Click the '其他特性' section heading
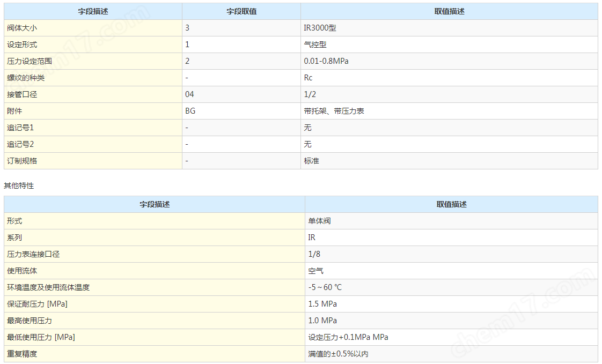Image resolution: width=602 pixels, height=364 pixels. 19,185
